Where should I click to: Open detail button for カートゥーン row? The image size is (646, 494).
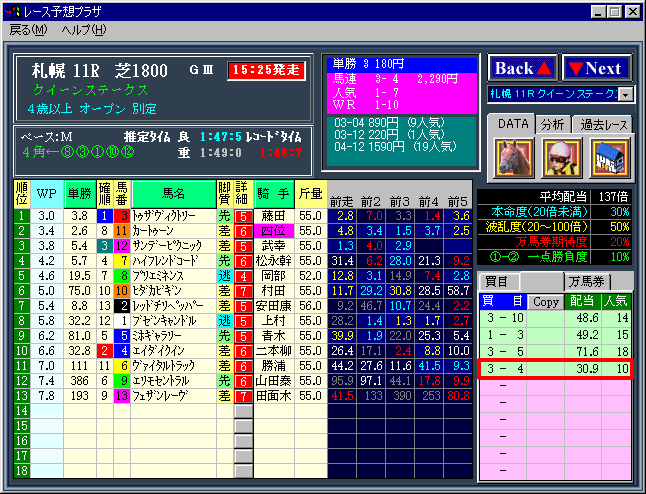pyautogui.click(x=243, y=230)
